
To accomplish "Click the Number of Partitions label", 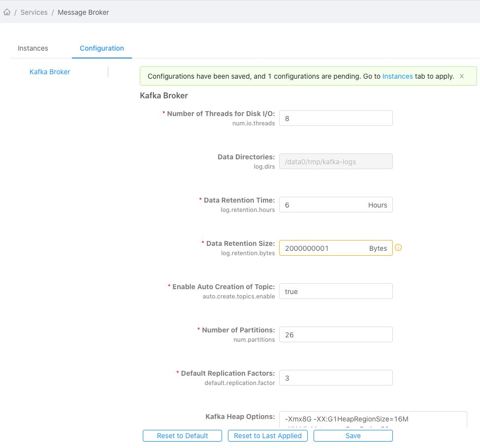I will click(238, 330).
